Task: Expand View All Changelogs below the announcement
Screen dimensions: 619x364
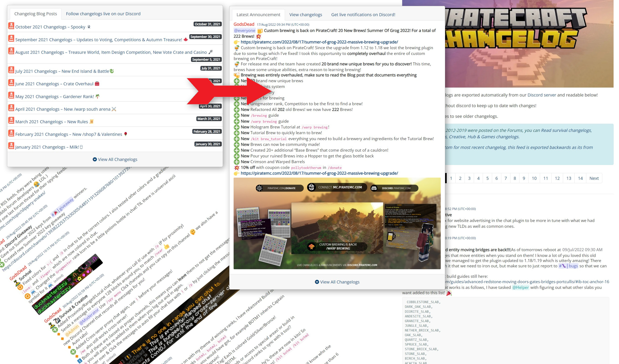Action: click(x=337, y=282)
